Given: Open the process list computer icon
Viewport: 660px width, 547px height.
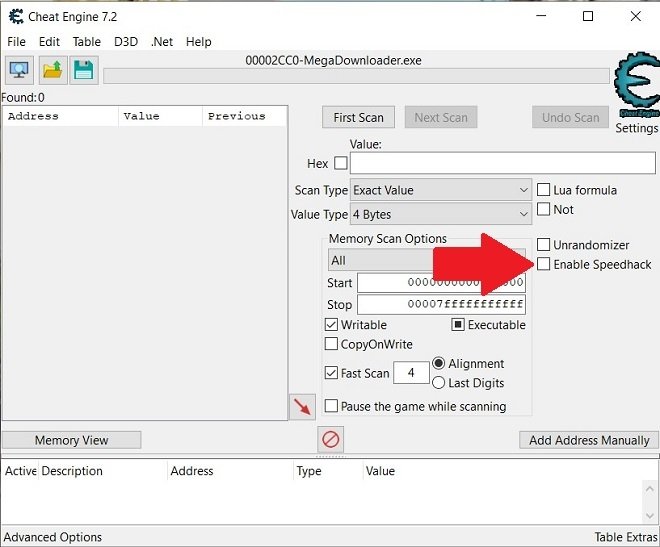Looking at the screenshot, I should [19, 70].
